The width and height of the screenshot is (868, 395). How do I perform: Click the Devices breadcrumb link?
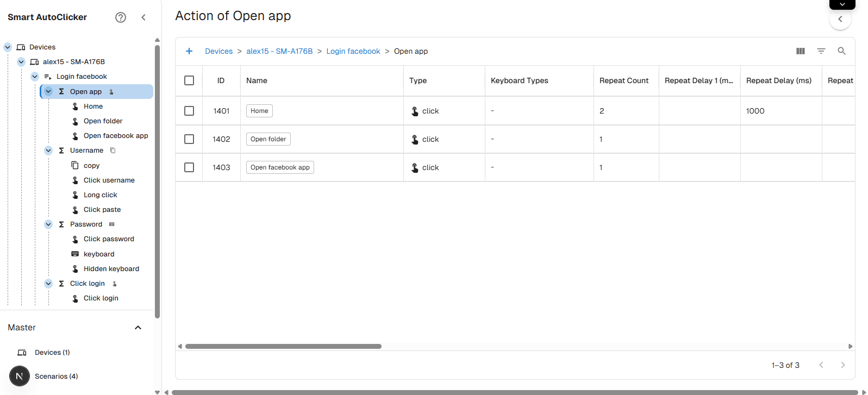[218, 51]
